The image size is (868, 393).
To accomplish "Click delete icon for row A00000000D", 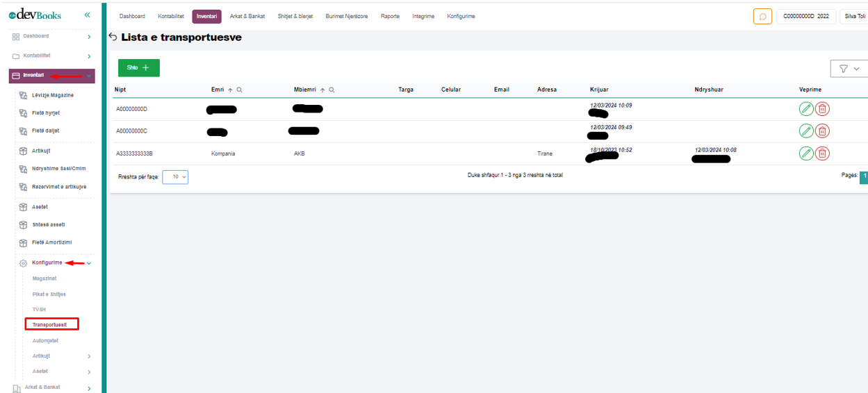I will (x=822, y=109).
